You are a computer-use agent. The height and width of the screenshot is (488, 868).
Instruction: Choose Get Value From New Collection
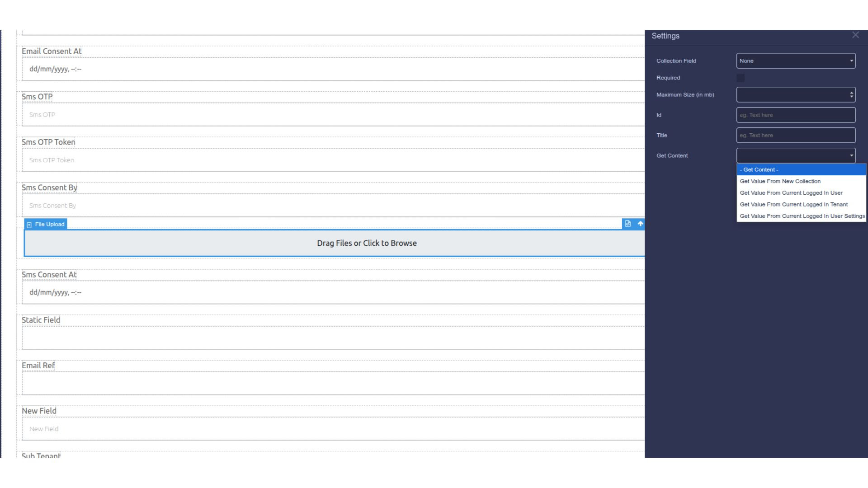[x=801, y=181]
